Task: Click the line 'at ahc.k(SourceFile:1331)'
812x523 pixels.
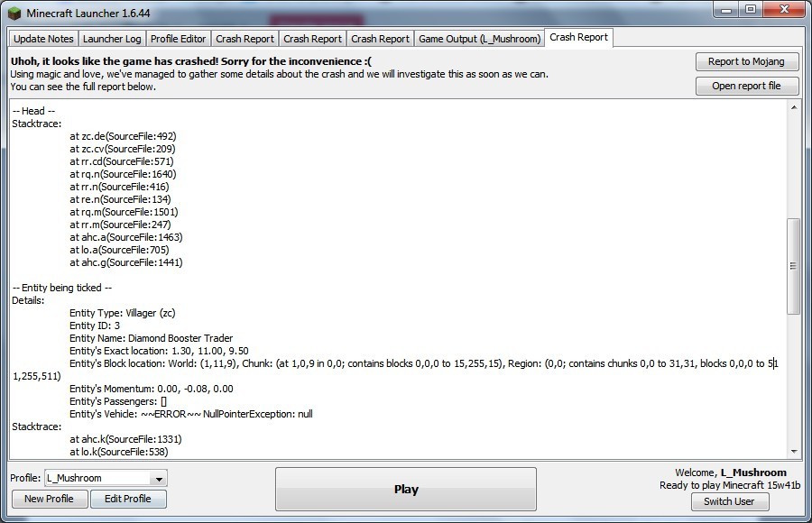Action: pos(125,439)
